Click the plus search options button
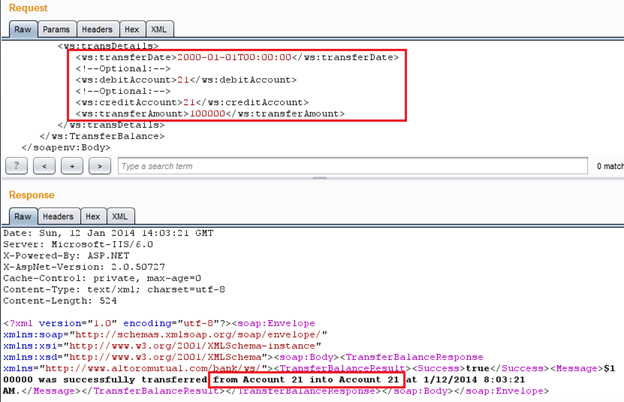Image resolution: width=624 pixels, height=402 pixels. [x=71, y=165]
